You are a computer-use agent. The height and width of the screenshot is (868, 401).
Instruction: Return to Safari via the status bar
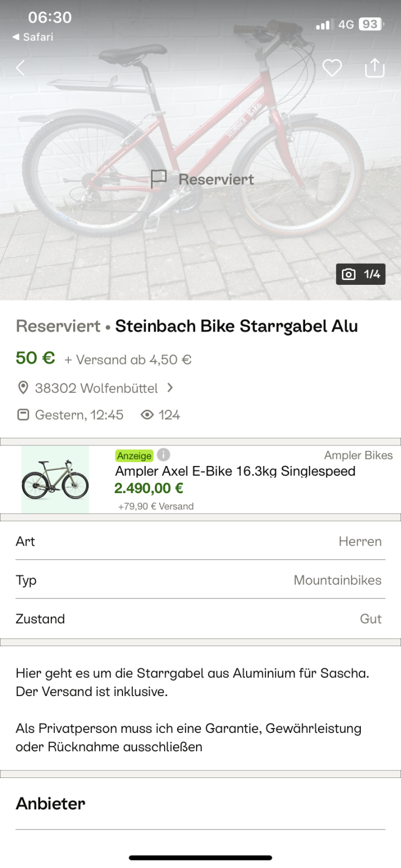(x=33, y=37)
